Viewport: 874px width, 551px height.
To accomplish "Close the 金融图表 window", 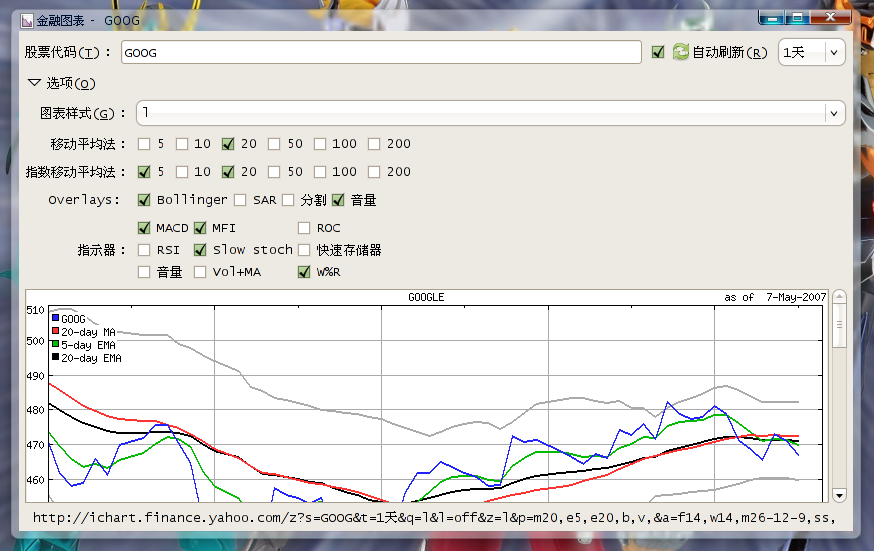I will tap(831, 18).
